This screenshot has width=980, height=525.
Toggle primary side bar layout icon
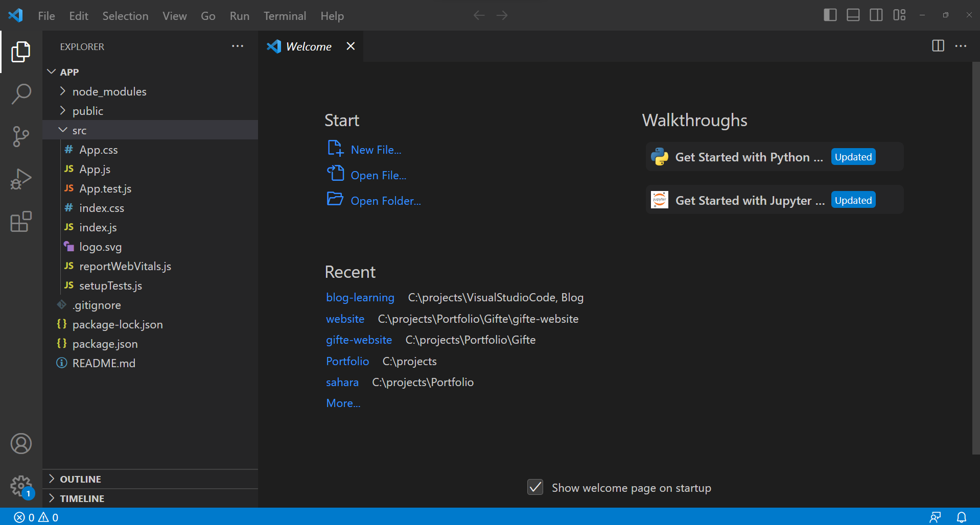pos(830,15)
